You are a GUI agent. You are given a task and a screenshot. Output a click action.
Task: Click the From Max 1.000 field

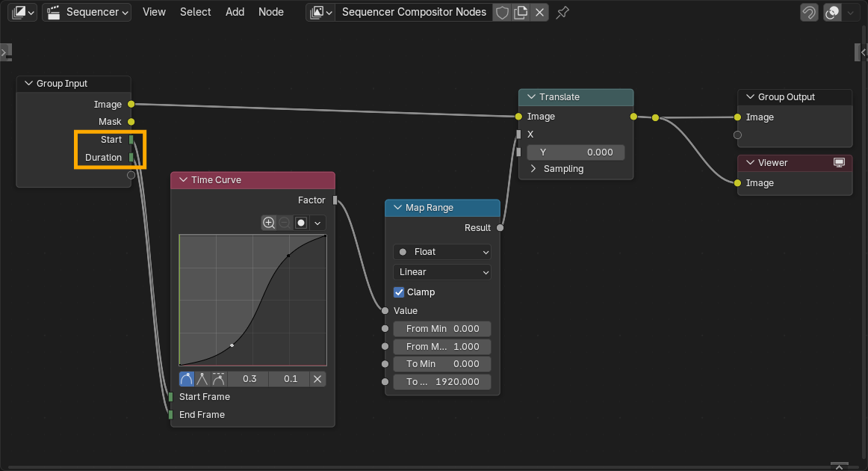pyautogui.click(x=442, y=346)
